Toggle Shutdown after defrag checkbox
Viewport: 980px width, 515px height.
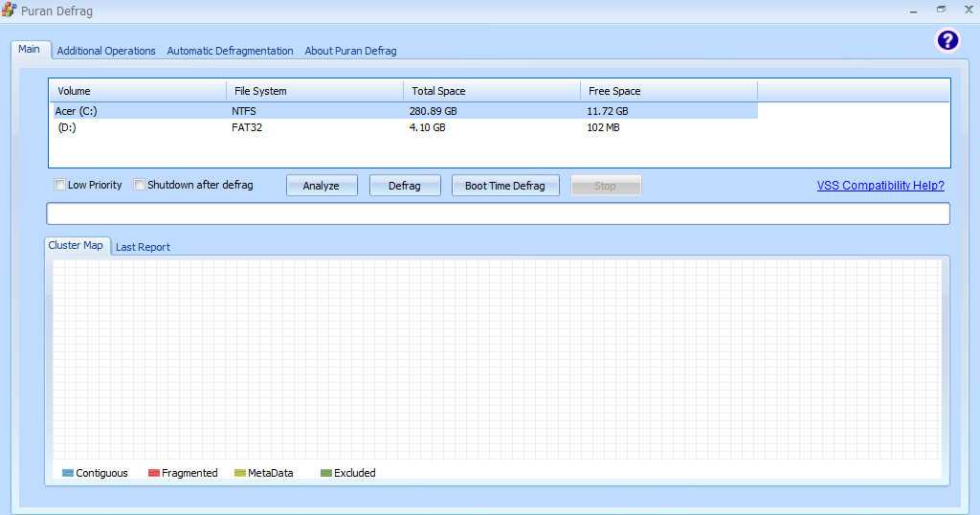click(140, 185)
